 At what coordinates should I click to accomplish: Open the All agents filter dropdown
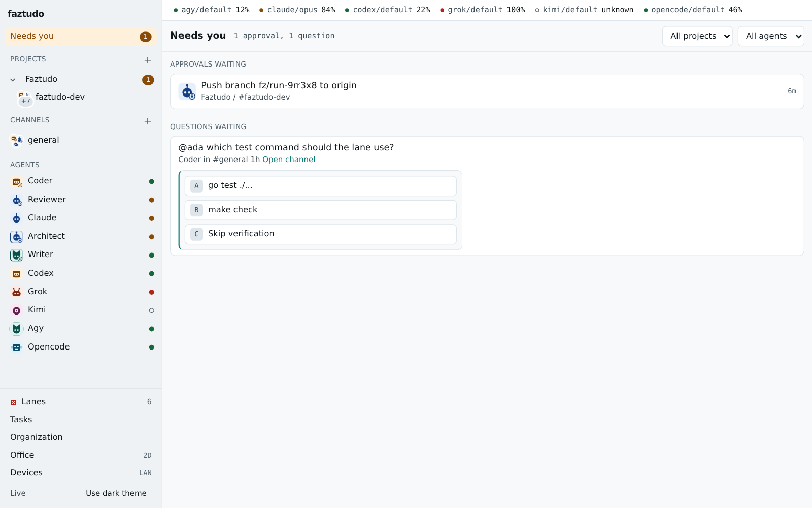pos(771,36)
